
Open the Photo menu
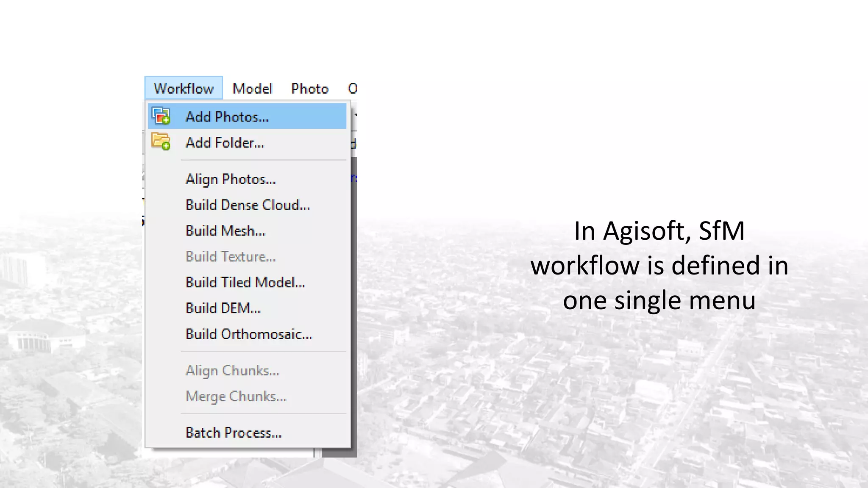pos(310,88)
